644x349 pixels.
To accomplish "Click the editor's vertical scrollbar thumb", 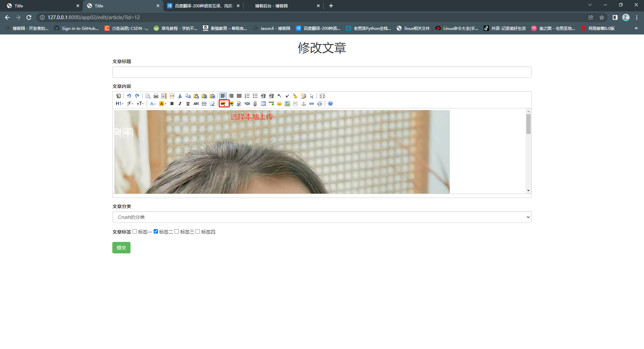I will coord(528,124).
